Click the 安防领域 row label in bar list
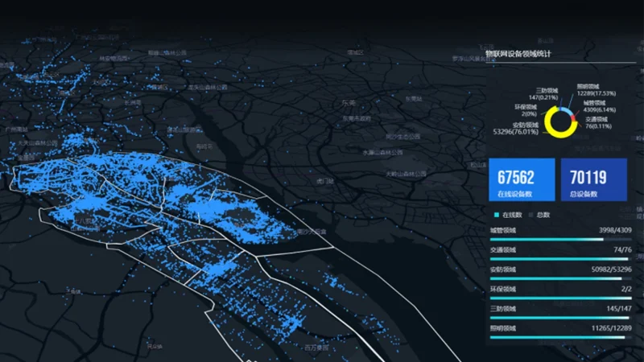The width and height of the screenshot is (644, 362). coord(503,269)
